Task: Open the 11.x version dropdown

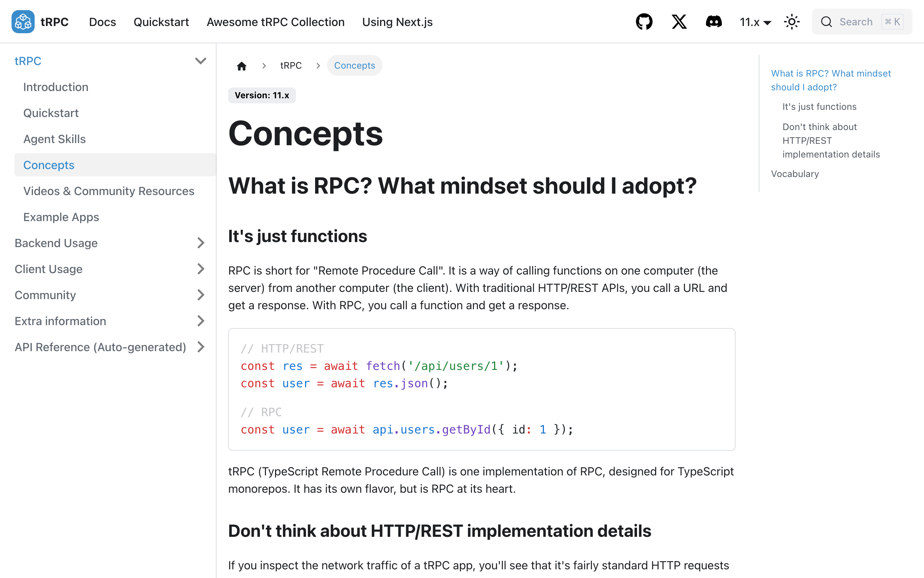Action: [755, 22]
